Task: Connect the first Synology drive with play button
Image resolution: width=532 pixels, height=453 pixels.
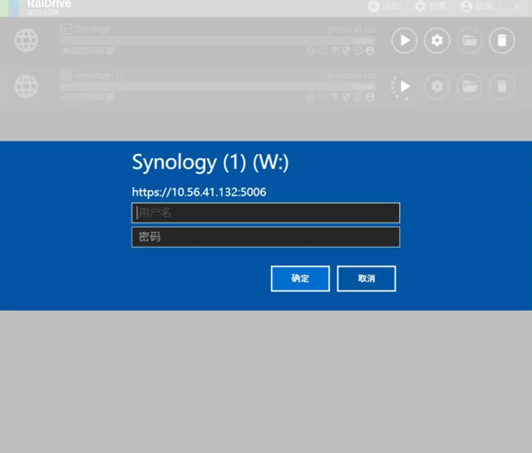Action: tap(404, 40)
